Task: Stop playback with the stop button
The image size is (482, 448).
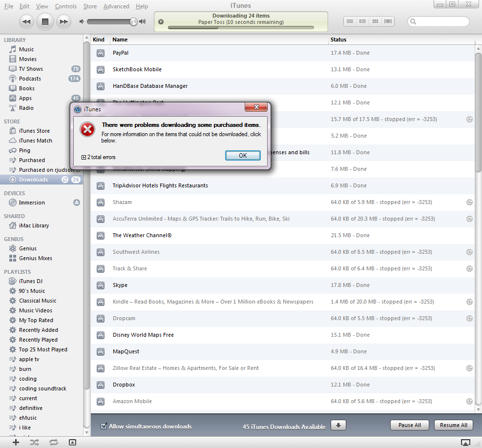Action: click(x=45, y=21)
